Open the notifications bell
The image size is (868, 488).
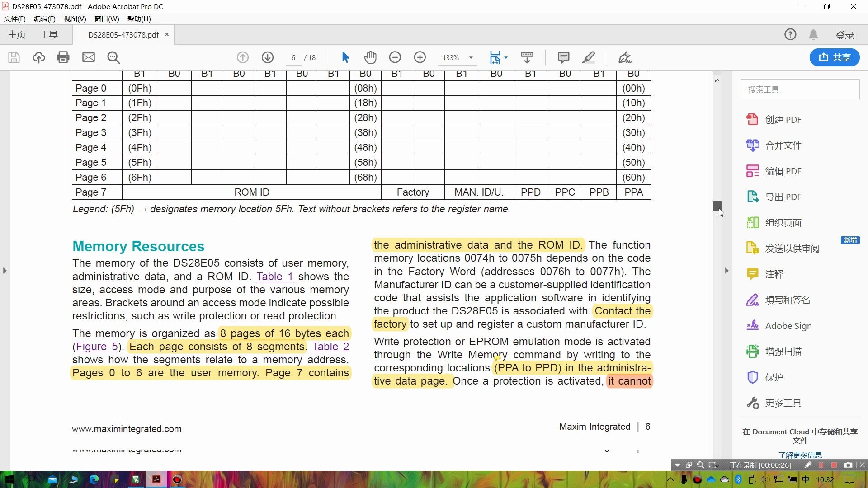tap(813, 35)
